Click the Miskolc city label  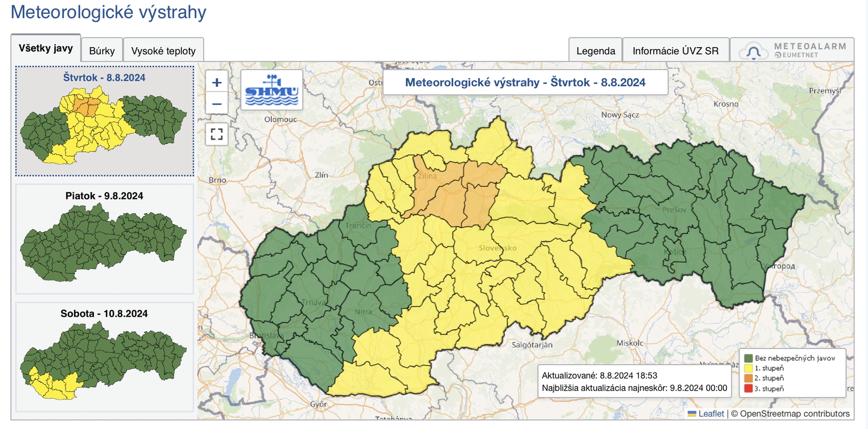pos(630,343)
